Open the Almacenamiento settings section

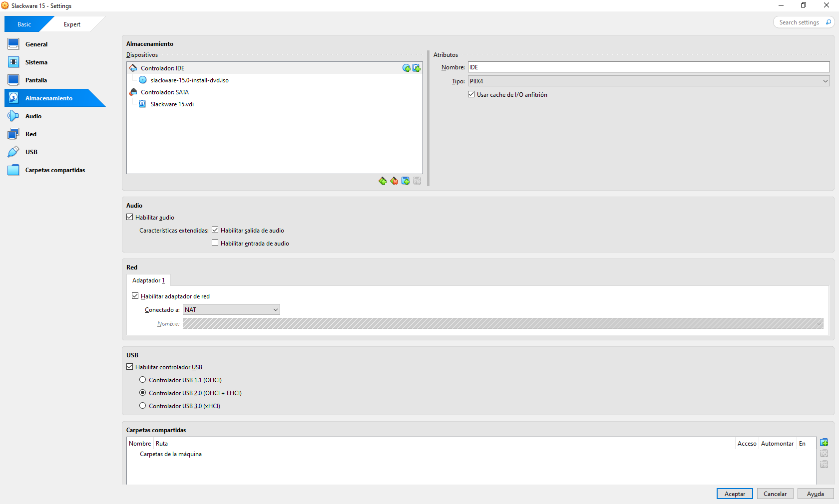tap(55, 98)
